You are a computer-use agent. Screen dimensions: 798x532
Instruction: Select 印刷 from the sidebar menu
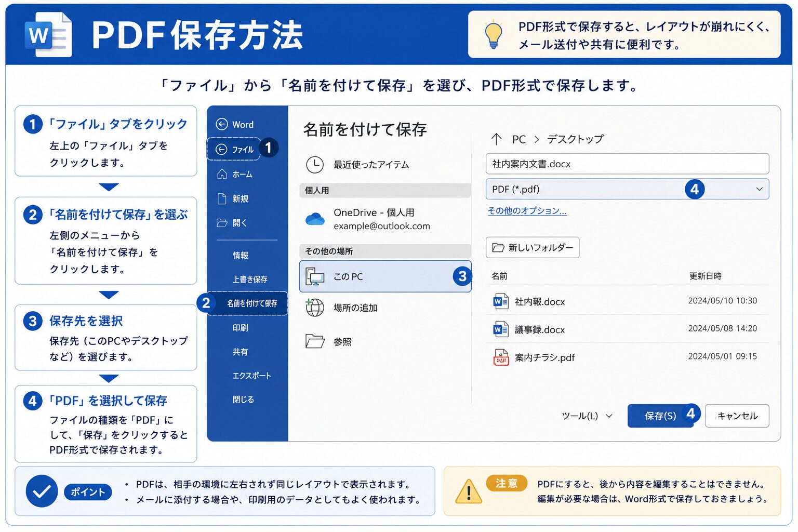pos(241,328)
